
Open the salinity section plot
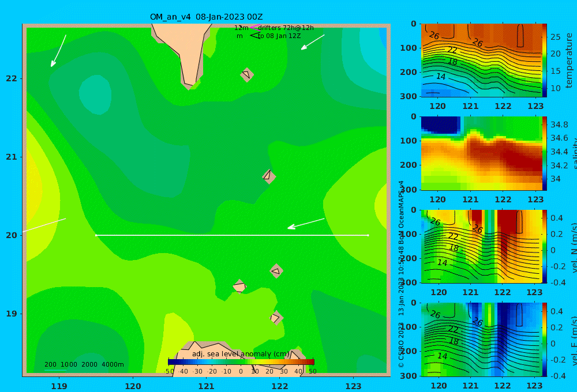click(x=482, y=153)
